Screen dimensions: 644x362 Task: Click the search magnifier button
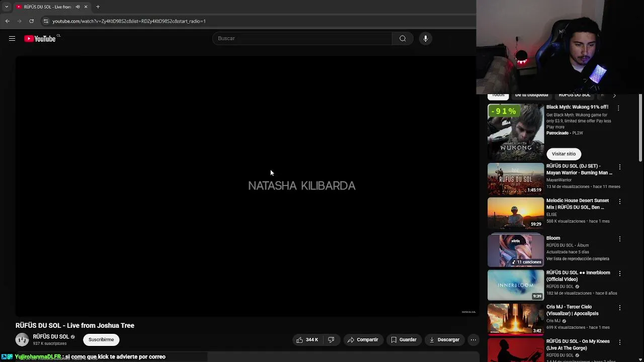pyautogui.click(x=403, y=38)
